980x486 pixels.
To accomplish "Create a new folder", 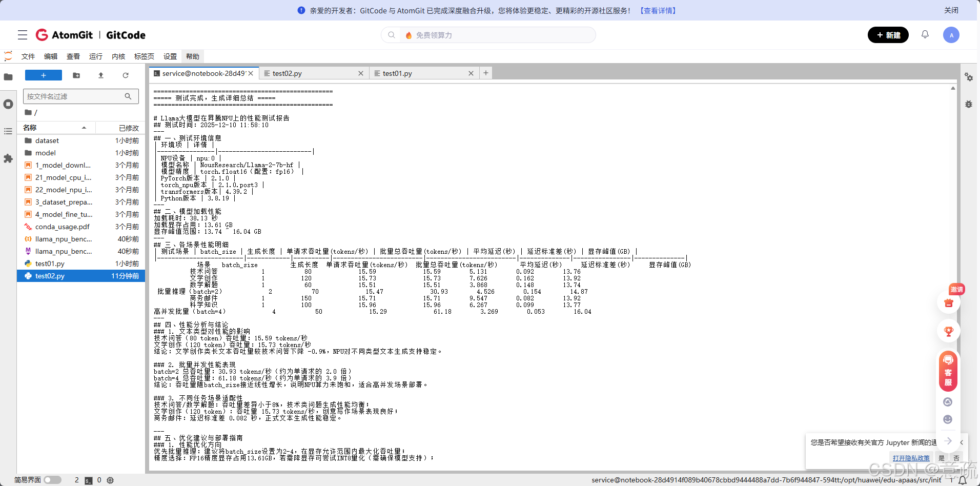I will (x=76, y=75).
